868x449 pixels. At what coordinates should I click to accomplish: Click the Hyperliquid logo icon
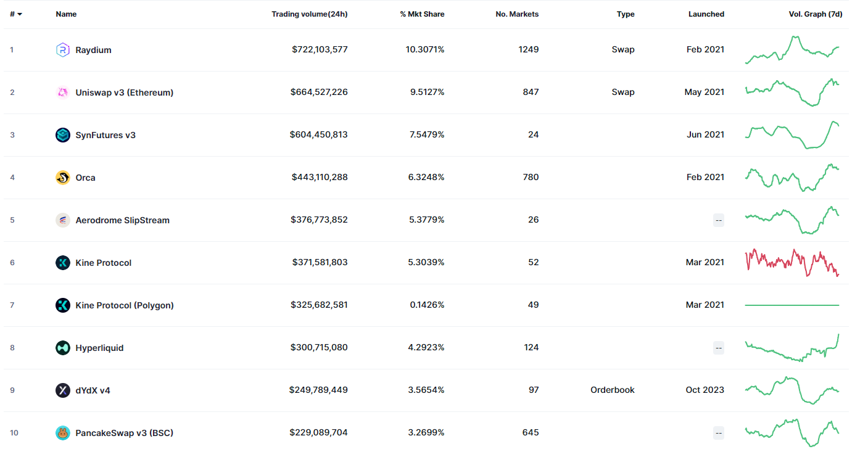point(63,348)
